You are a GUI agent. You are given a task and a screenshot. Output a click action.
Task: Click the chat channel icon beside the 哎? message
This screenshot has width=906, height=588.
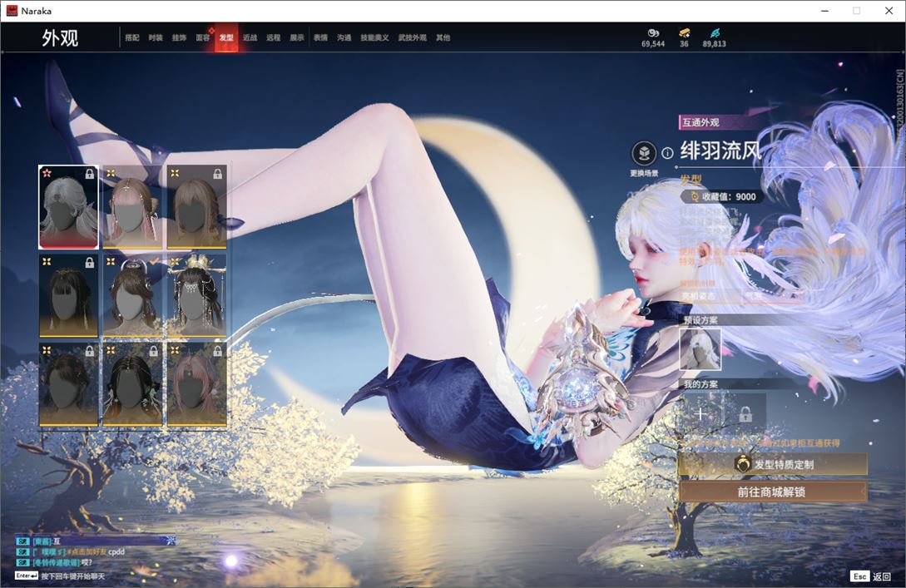coord(22,562)
